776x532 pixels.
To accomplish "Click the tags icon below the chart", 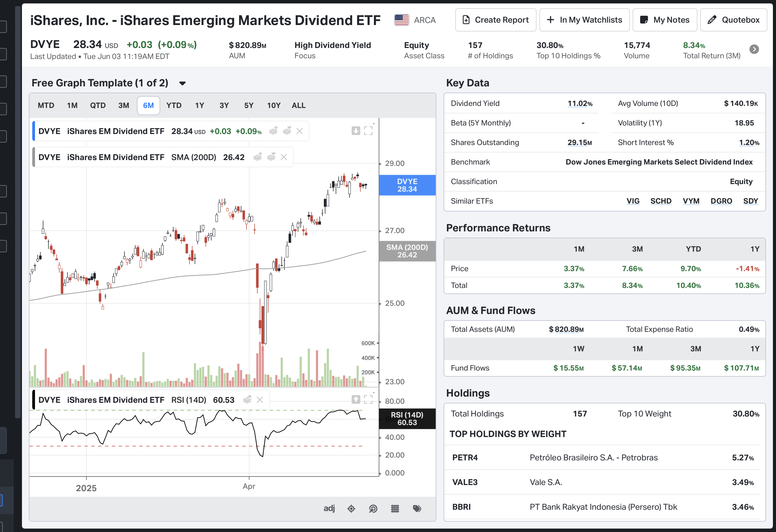I will [417, 509].
